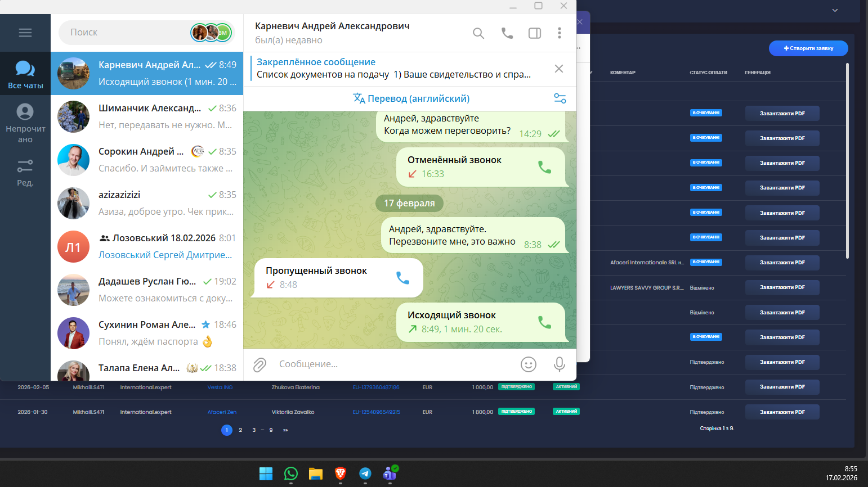Screen dimensions: 868x487
Task: Open the Windows Start menu
Action: [x=266, y=474]
